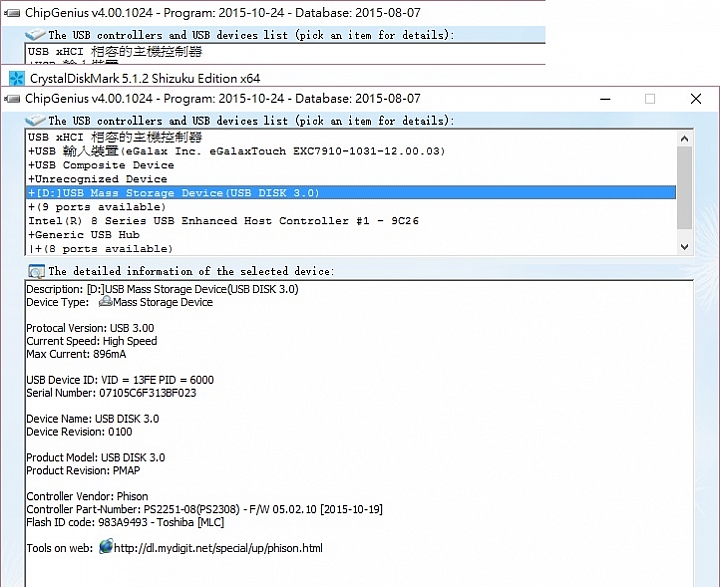720x587 pixels.
Task: Click the device list scrollbar thumb
Action: pyautogui.click(x=684, y=188)
